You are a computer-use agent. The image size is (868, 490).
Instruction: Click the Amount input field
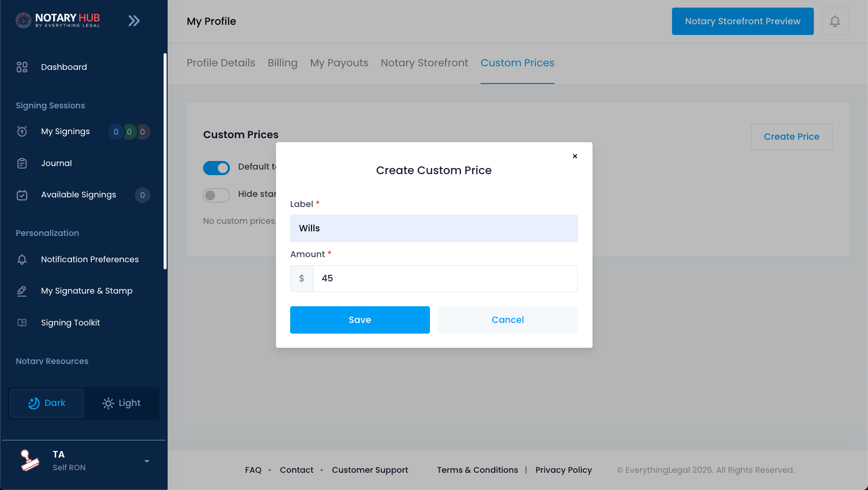(445, 278)
